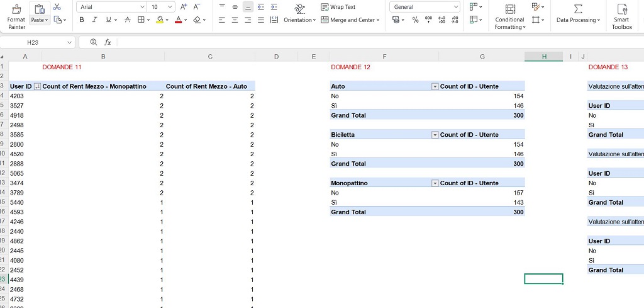Click the Copy icon
This screenshot has height=308, width=644.
coord(58,20)
